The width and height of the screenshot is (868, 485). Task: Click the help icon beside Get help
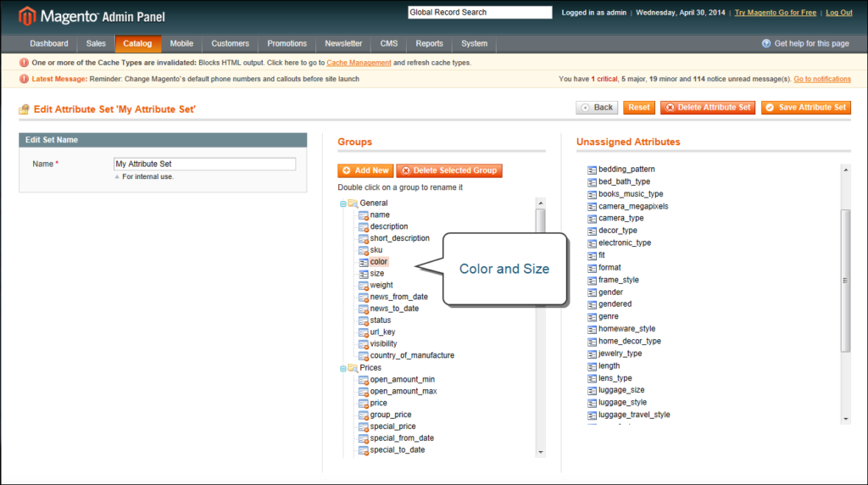(766, 43)
